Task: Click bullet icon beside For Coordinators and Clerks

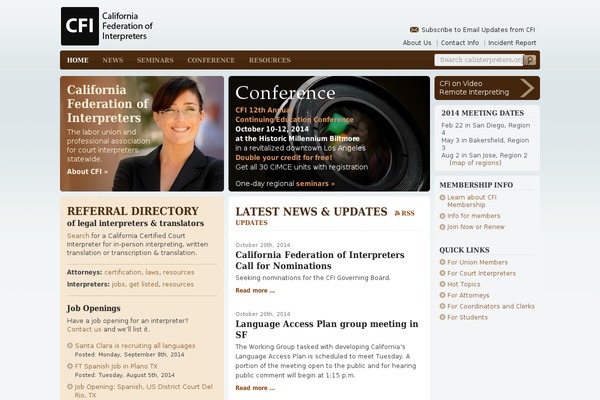Action: click(442, 306)
